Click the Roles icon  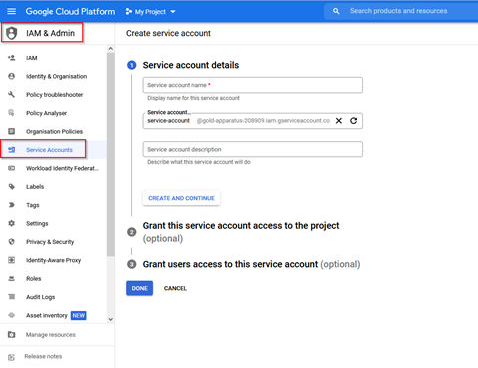(x=12, y=278)
